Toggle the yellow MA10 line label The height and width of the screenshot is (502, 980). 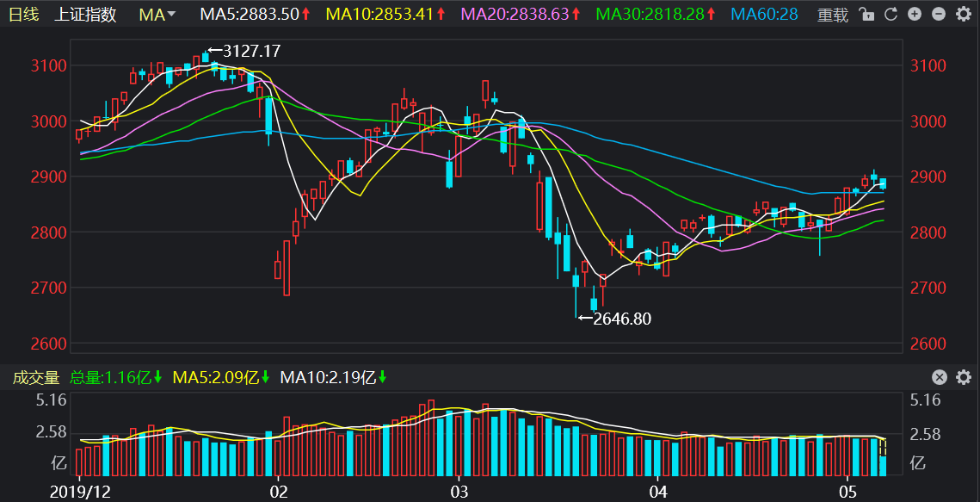[x=385, y=15]
